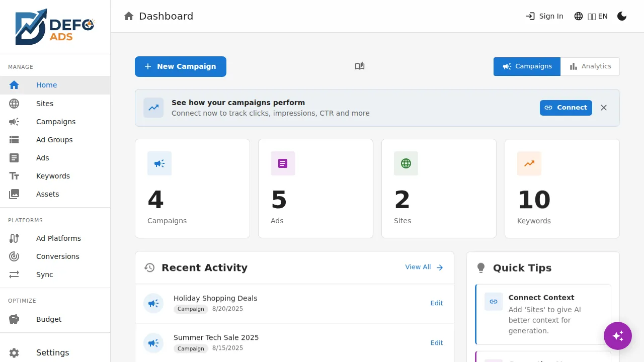Click the Settings gear icon
Image resolution: width=644 pixels, height=362 pixels.
pyautogui.click(x=14, y=353)
